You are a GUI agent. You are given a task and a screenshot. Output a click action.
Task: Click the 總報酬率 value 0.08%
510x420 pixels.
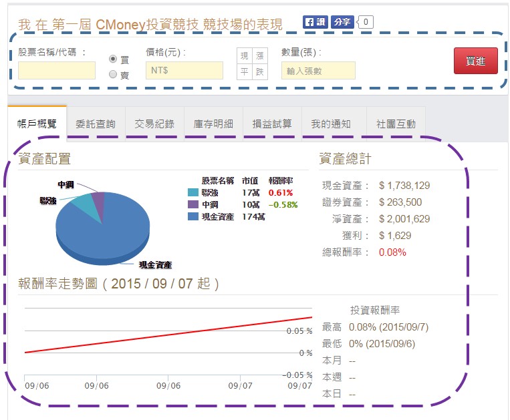(x=392, y=252)
